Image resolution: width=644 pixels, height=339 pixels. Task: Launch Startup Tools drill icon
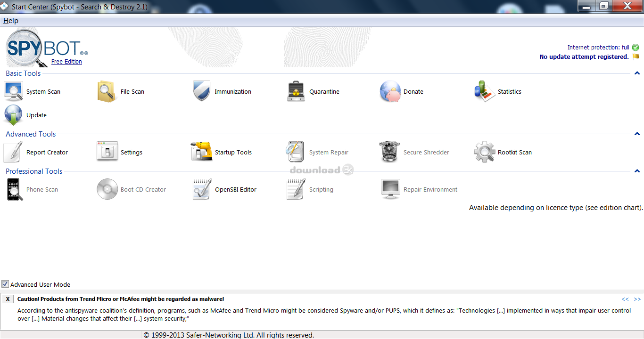201,152
